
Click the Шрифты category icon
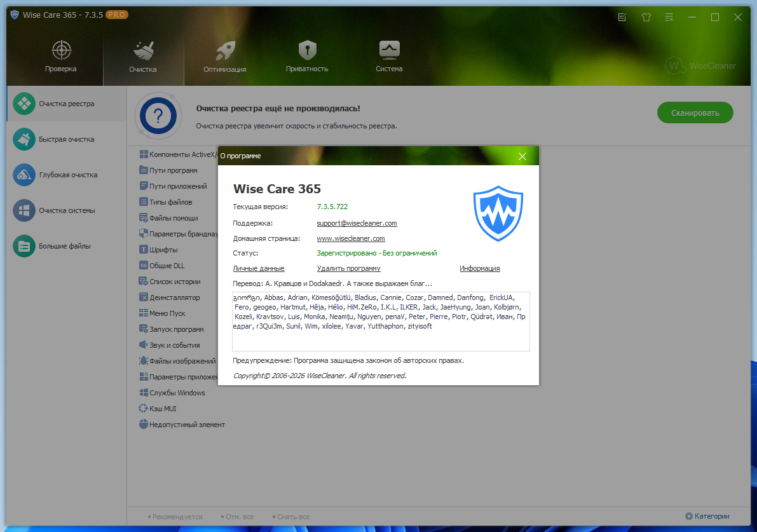[x=144, y=250]
